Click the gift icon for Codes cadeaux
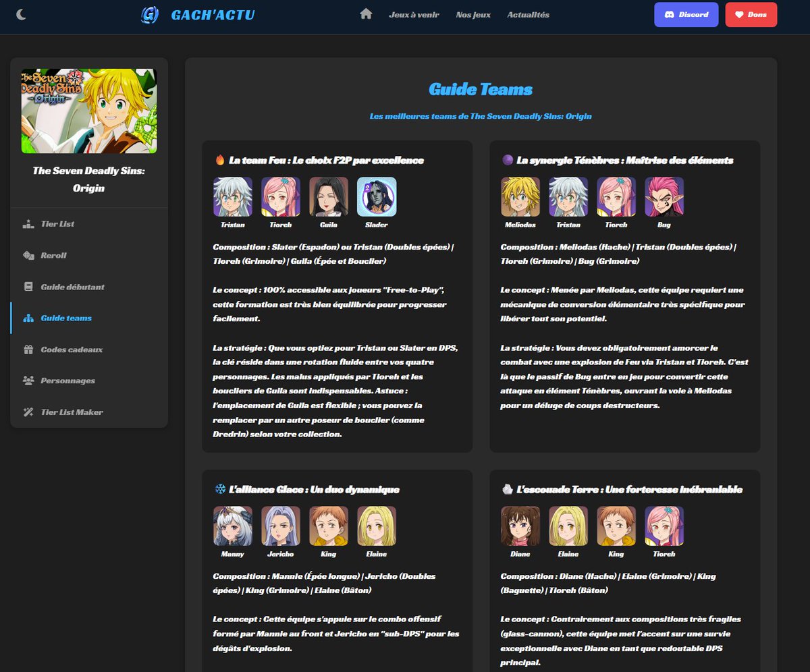Screen dimensions: 810x672 pos(28,349)
